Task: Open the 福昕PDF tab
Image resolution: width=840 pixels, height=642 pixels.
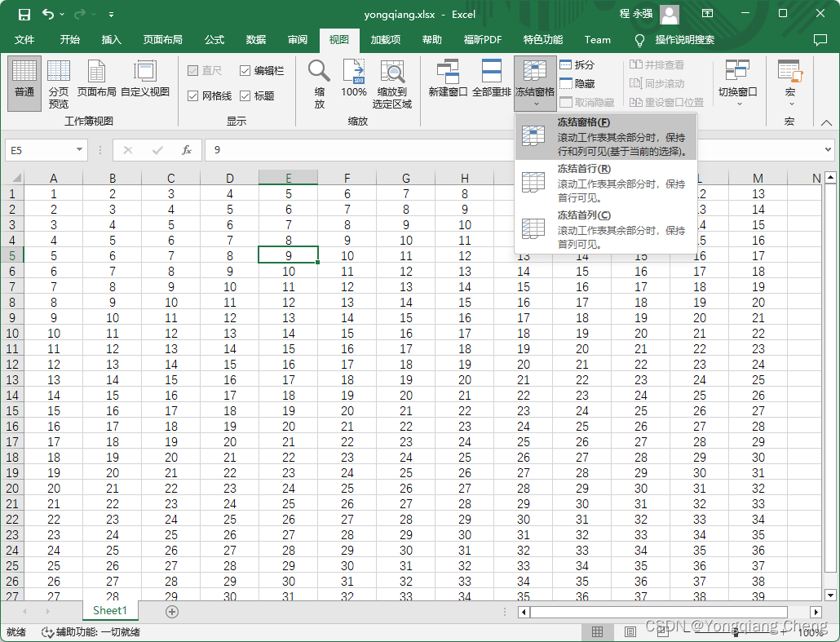Action: pos(483,40)
